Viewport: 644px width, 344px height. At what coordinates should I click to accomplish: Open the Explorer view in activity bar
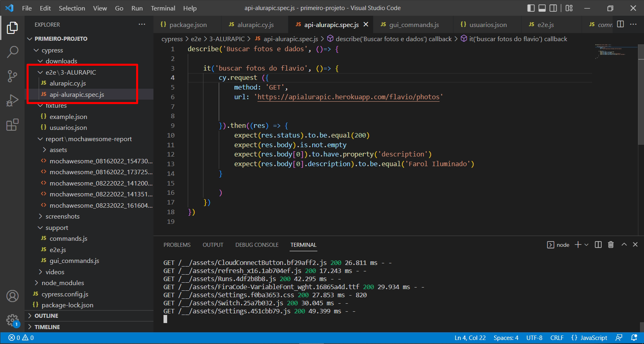point(12,28)
